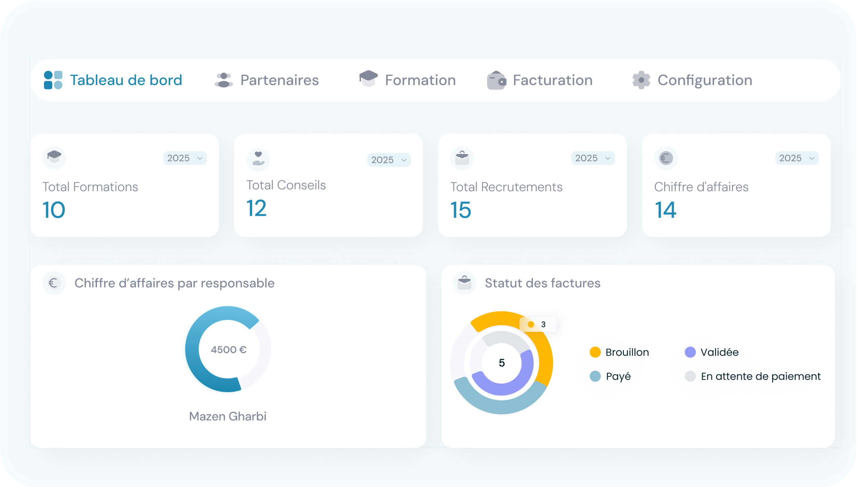The height and width of the screenshot is (487, 868).
Task: Open the Facturation tab
Action: click(552, 80)
